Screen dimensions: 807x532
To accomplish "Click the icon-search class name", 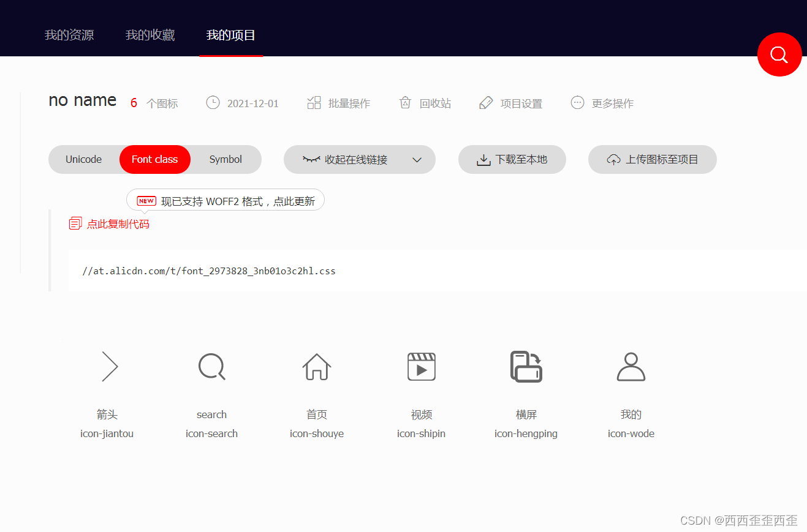I will click(x=211, y=433).
